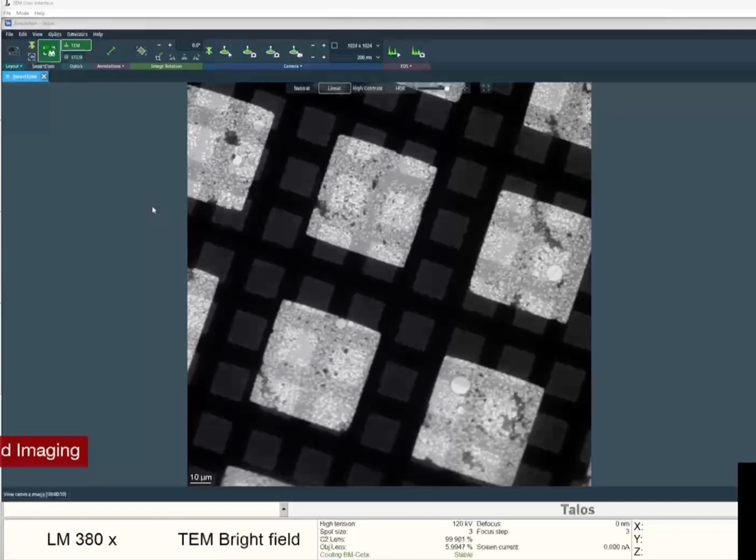Open the File menu in Velox
This screenshot has height=560, width=756.
click(x=9, y=34)
